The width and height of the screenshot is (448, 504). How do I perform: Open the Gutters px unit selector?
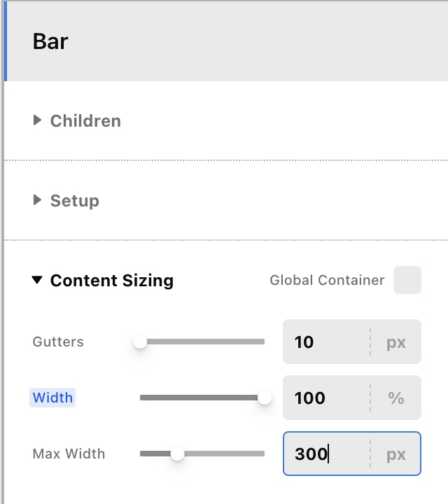(x=396, y=342)
